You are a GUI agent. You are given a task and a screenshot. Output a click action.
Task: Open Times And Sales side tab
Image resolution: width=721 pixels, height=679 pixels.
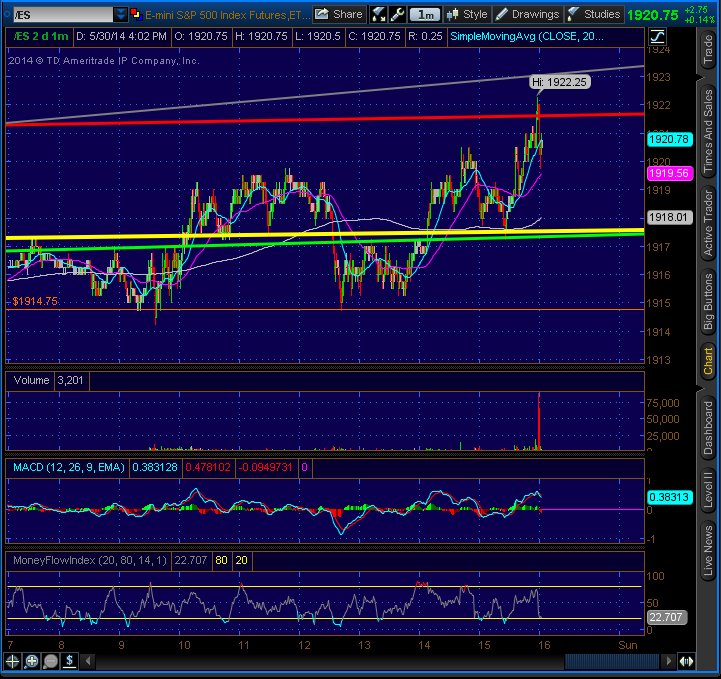[x=708, y=131]
